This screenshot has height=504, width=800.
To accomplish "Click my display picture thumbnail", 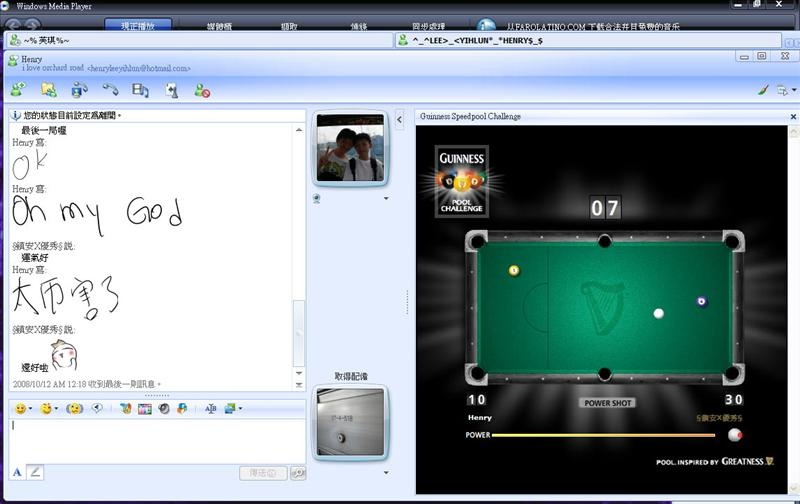I will click(350, 422).
